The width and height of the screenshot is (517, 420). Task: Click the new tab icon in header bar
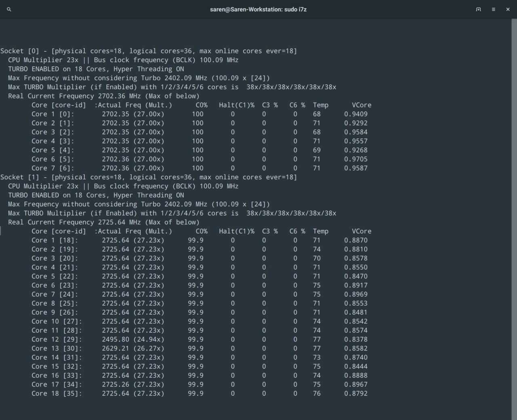pyautogui.click(x=479, y=9)
